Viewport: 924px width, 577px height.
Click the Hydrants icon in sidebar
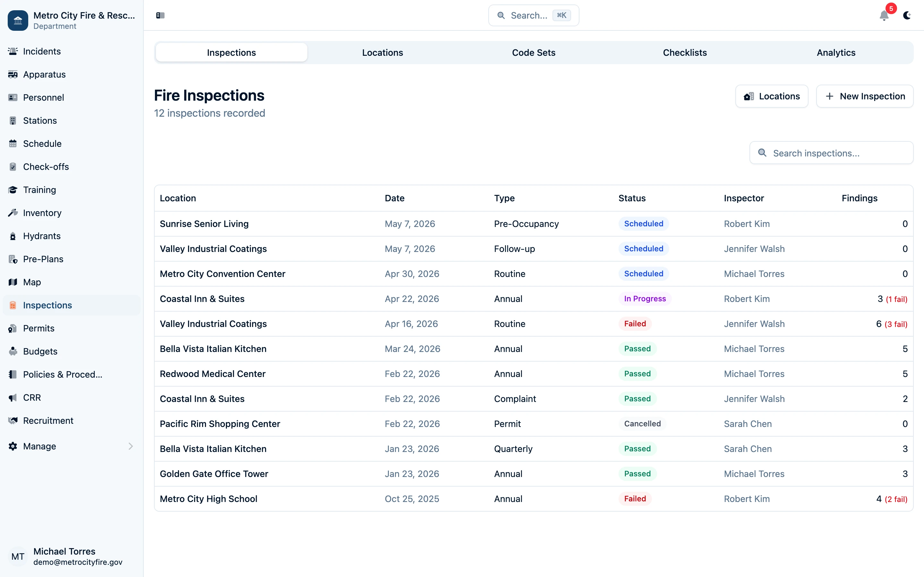tap(13, 236)
